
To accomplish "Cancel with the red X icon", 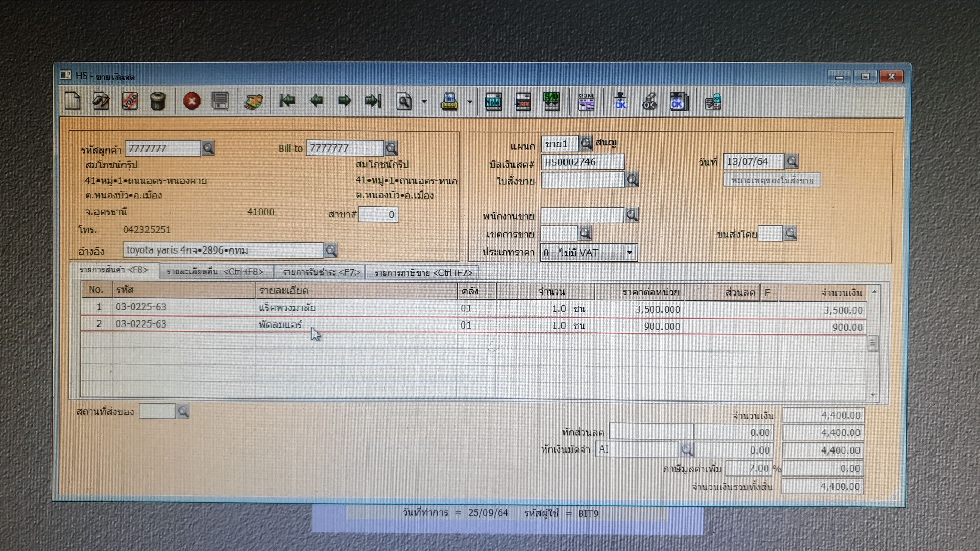I will click(x=192, y=101).
